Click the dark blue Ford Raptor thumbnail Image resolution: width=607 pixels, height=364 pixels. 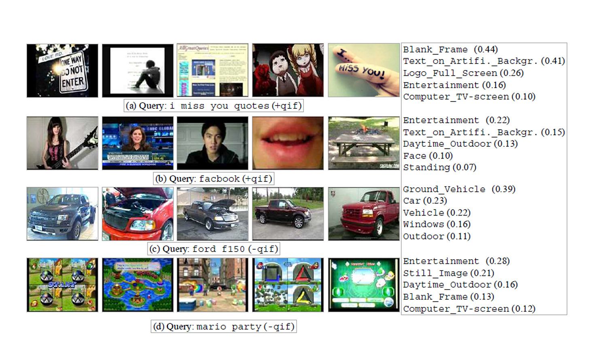coord(62,214)
